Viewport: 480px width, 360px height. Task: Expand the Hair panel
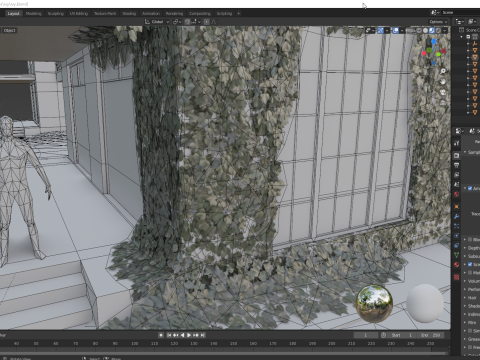pos(465,298)
